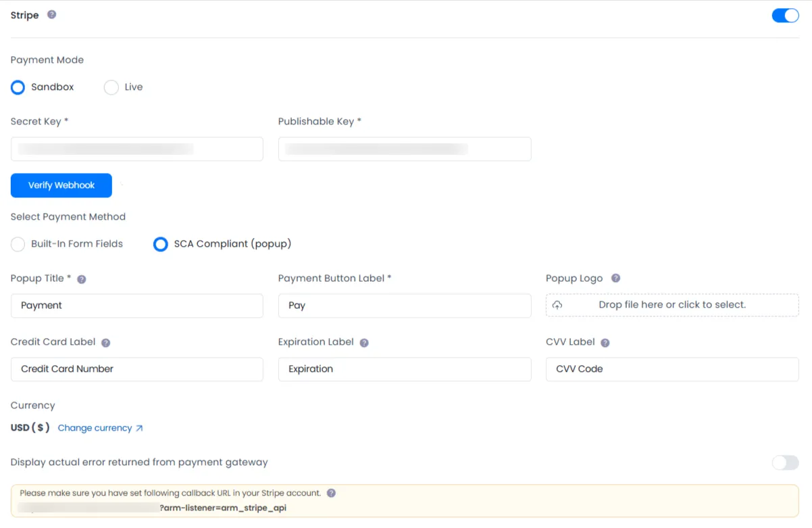This screenshot has height=528, width=812.
Task: Click the upload cloud icon for Popup Logo
Action: click(x=556, y=305)
